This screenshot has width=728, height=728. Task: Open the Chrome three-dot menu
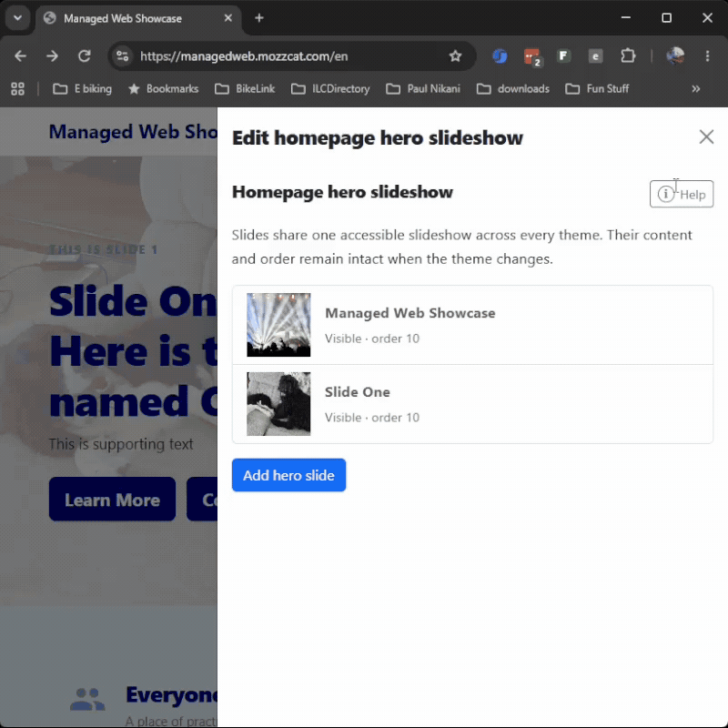tap(707, 56)
